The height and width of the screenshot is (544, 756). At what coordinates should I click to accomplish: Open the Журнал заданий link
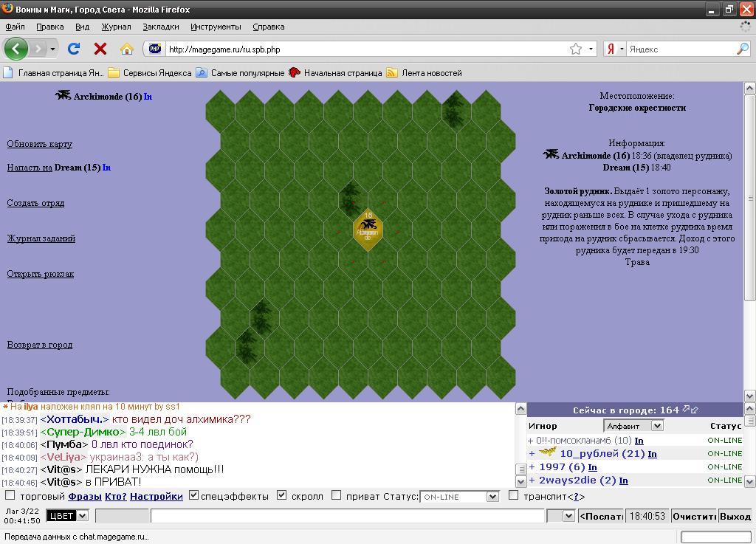click(x=41, y=238)
